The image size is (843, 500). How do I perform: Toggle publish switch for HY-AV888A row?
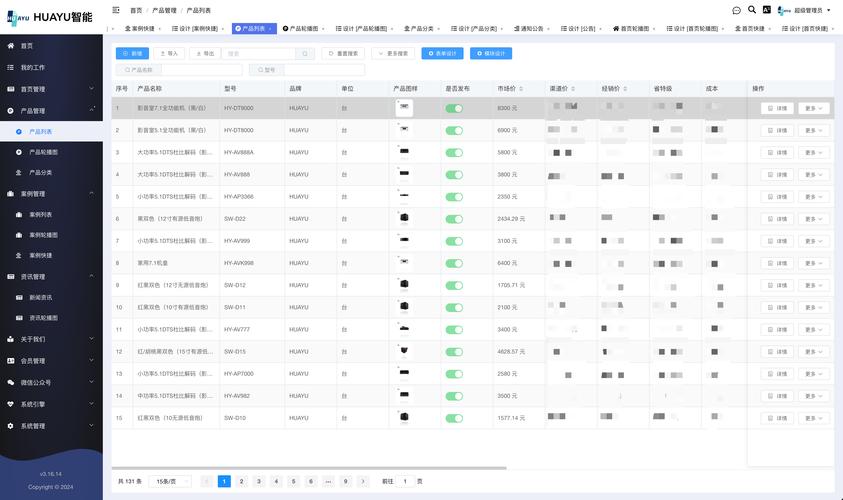pyautogui.click(x=454, y=152)
